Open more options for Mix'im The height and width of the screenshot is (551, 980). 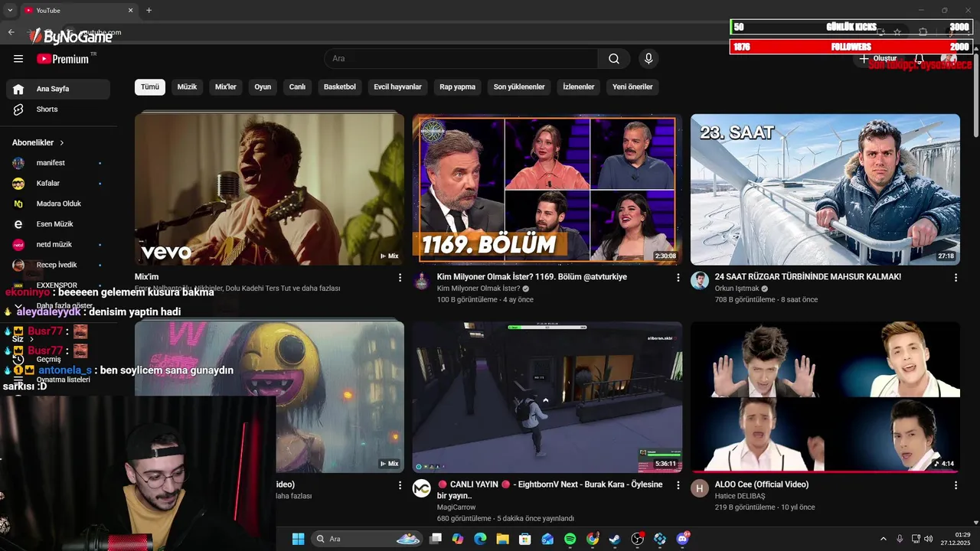(400, 277)
